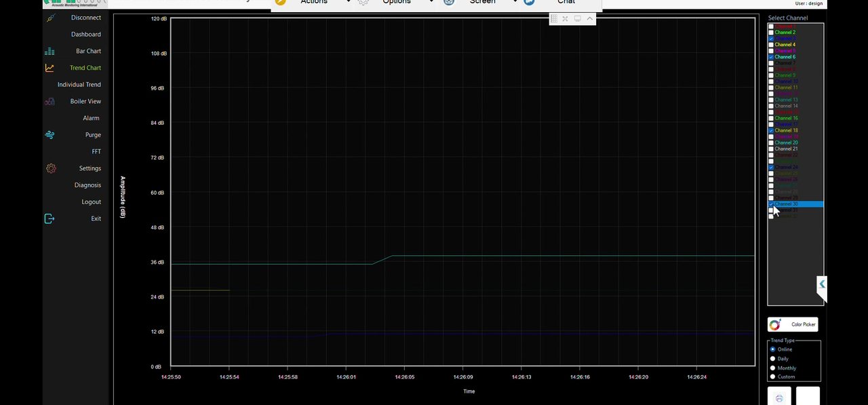Viewport: 868px width, 405px height.
Task: Click the Options label in top bar
Action: point(397,2)
